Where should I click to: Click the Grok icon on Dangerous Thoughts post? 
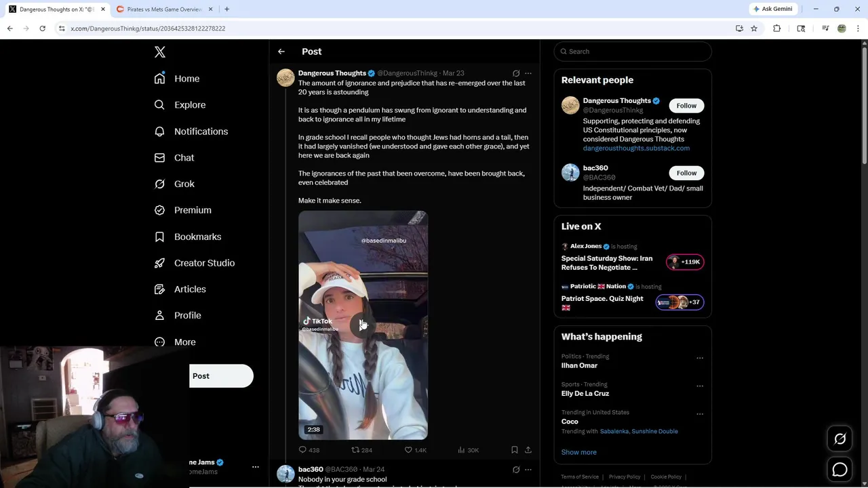coord(516,73)
